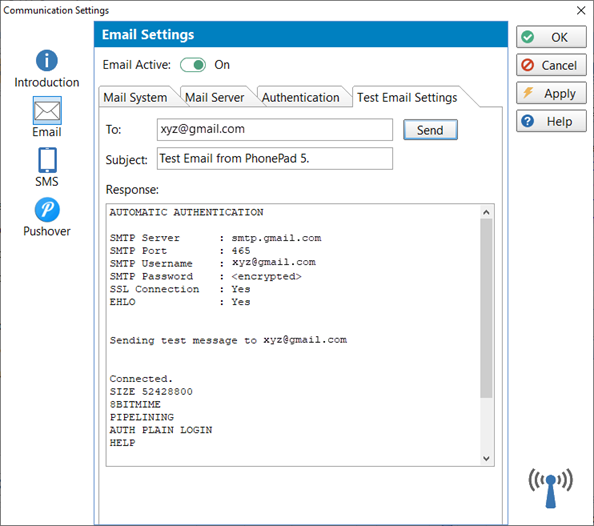The height and width of the screenshot is (526, 594).
Task: Click the 'SSL Connection : Yes' line
Action: [x=180, y=289]
